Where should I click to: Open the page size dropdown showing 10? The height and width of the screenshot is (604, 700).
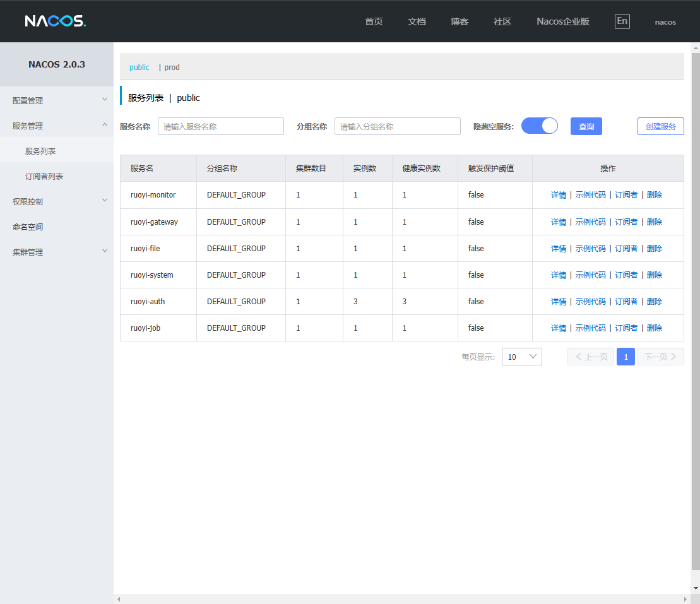[521, 357]
